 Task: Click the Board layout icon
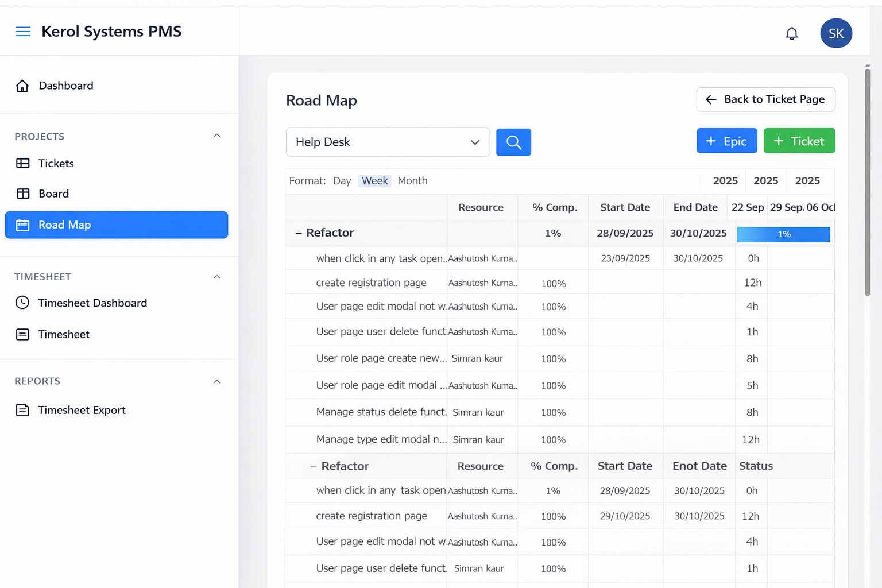(23, 194)
